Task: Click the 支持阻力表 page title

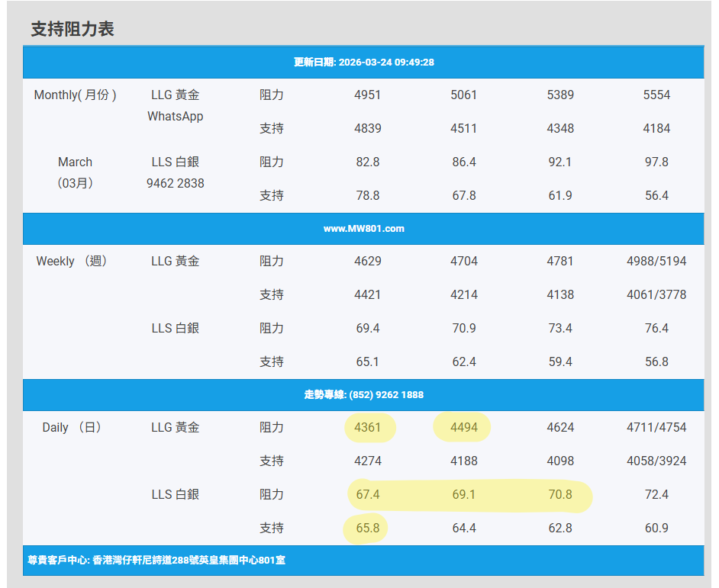Action: tap(73, 29)
